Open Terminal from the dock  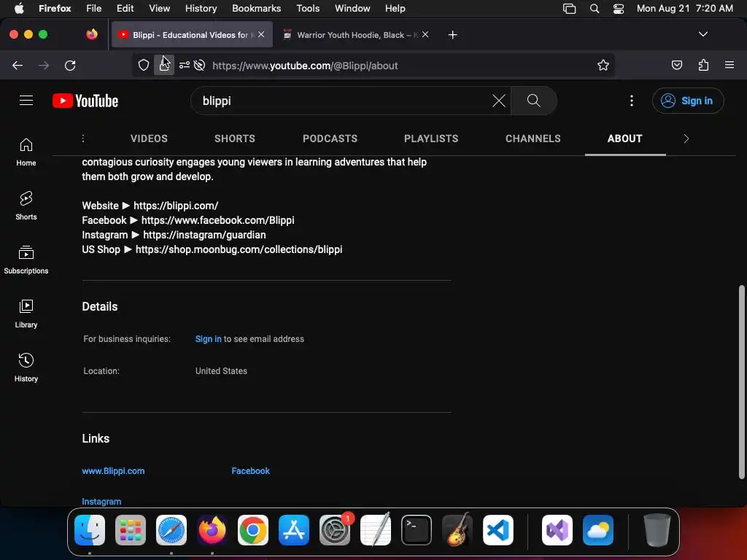click(x=417, y=530)
